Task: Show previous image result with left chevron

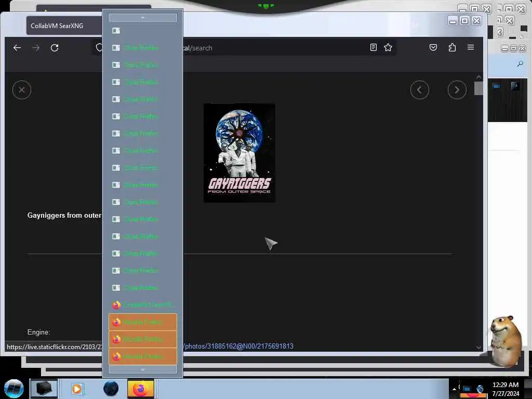Action: (x=420, y=90)
